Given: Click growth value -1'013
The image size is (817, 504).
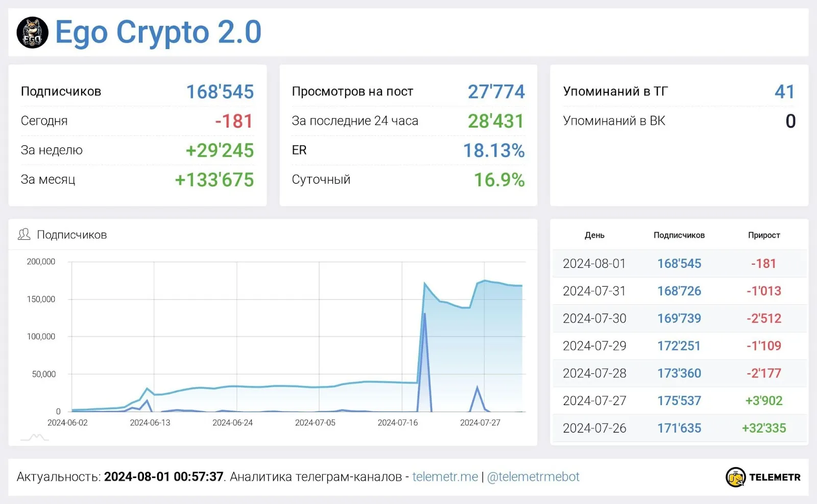Looking at the screenshot, I should click(x=764, y=291).
